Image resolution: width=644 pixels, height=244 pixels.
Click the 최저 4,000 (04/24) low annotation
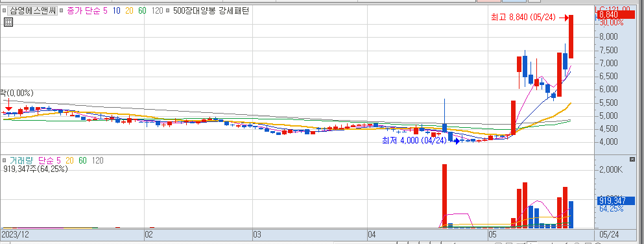click(414, 140)
